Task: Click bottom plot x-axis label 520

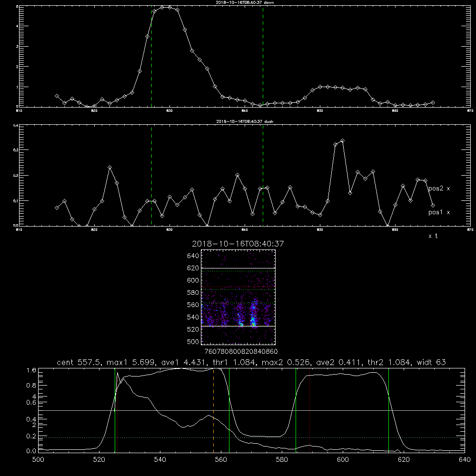Action: (x=99, y=460)
